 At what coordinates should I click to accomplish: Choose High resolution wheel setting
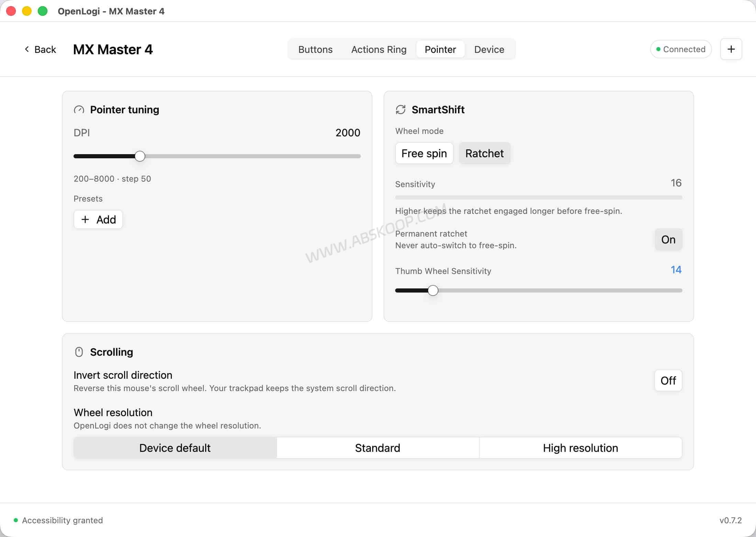click(x=580, y=448)
